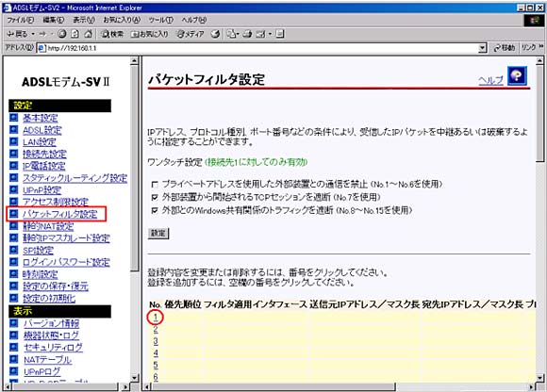Open the 時刻設定 sidebar link
The width and height of the screenshot is (547, 392).
[41, 274]
